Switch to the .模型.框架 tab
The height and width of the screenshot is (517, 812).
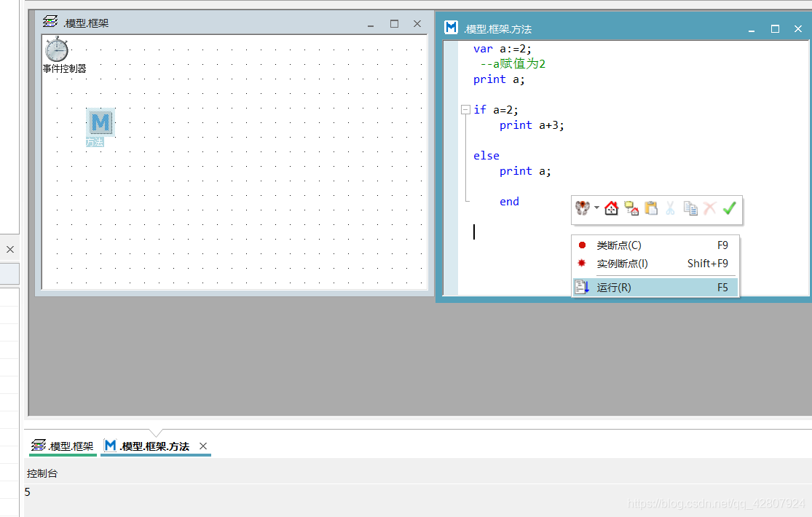(62, 446)
